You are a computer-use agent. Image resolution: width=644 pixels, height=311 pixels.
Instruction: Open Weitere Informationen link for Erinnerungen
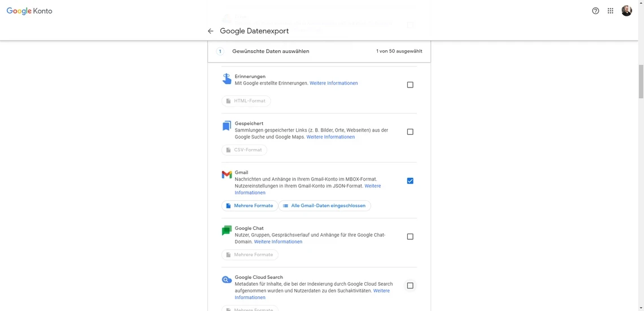[333, 83]
